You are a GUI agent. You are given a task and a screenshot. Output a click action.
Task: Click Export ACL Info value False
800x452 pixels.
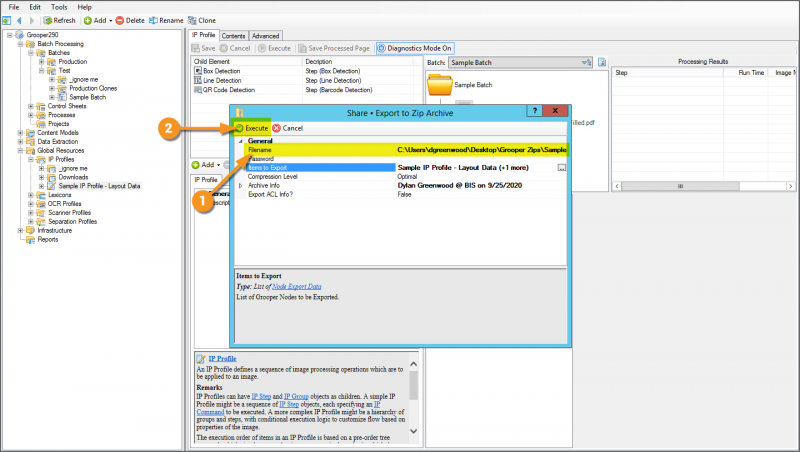(405, 194)
